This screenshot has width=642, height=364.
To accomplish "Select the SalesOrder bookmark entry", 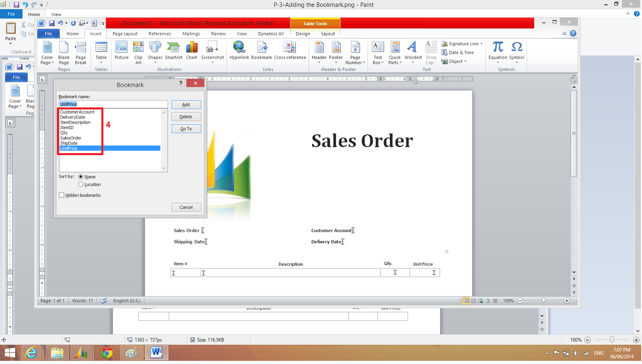I will pos(71,138).
